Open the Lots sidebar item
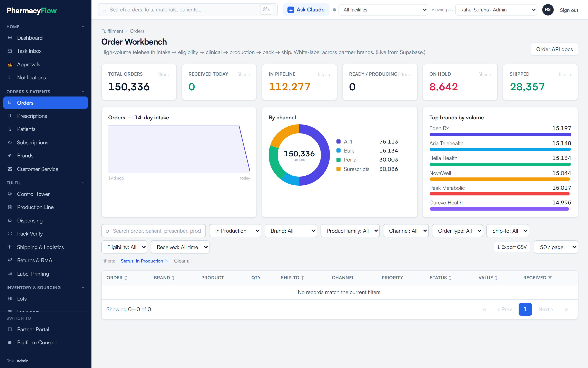Image resolution: width=588 pixels, height=368 pixels. coord(46,299)
